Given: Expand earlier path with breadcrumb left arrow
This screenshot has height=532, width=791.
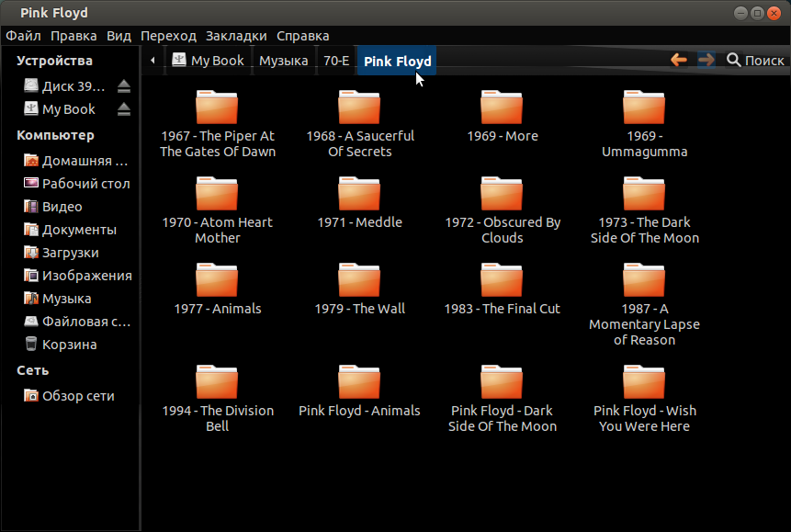Looking at the screenshot, I should 153,61.
